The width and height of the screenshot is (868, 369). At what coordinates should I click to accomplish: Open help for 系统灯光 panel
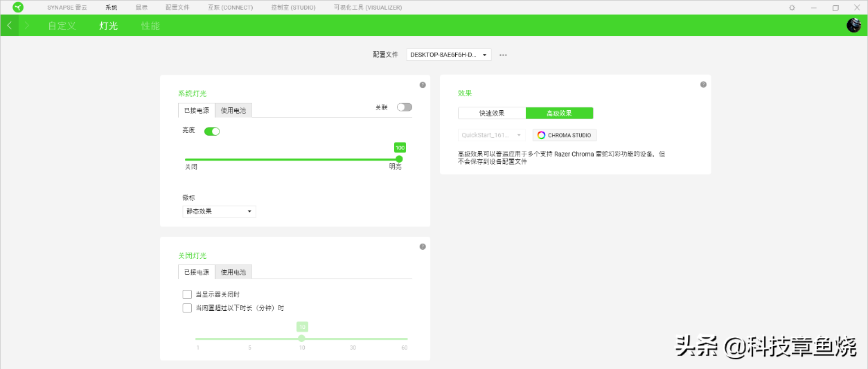point(423,84)
